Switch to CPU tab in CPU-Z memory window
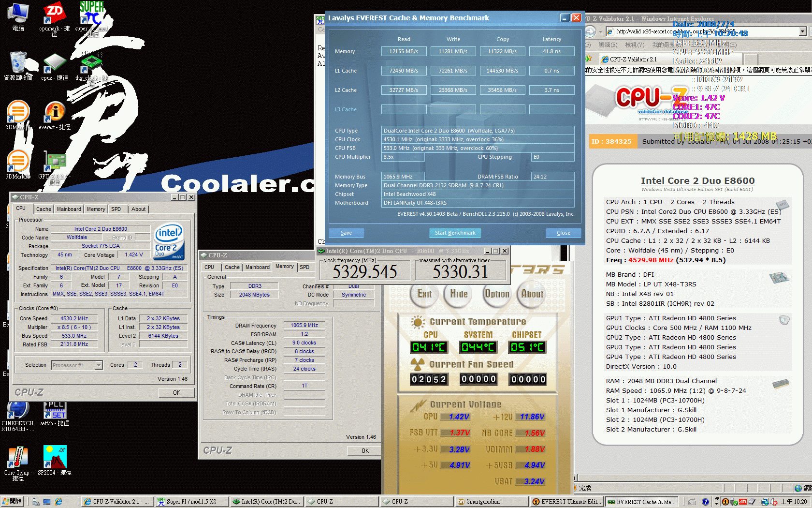Image resolution: width=812 pixels, height=508 pixels. pos(209,267)
